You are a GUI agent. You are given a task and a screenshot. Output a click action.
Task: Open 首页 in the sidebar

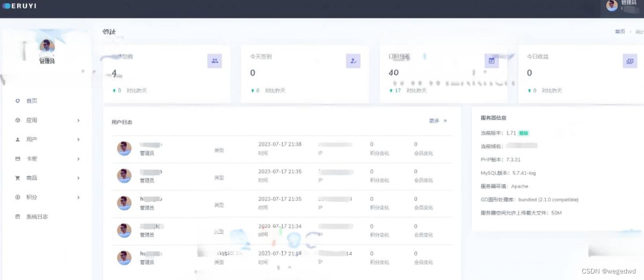tap(32, 101)
